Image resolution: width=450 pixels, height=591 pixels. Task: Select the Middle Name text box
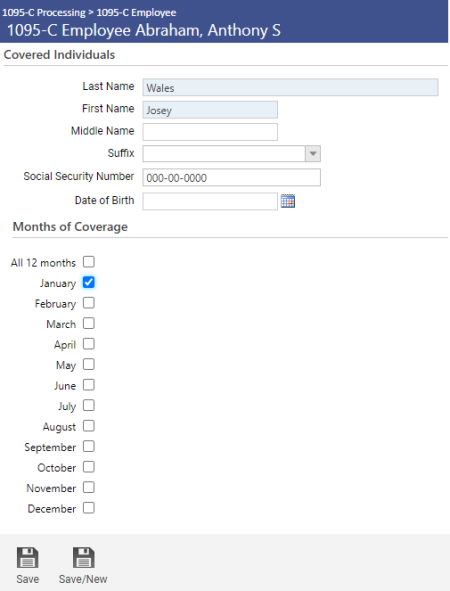pos(210,132)
